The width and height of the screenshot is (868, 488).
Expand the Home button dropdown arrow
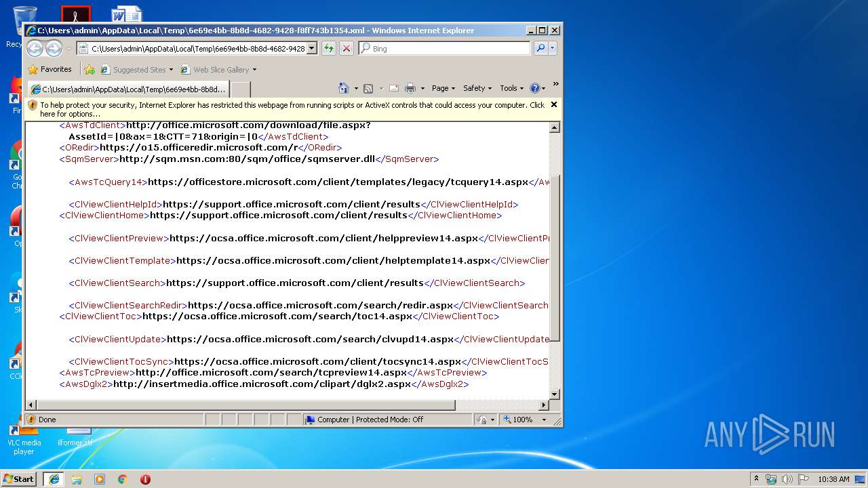(355, 88)
